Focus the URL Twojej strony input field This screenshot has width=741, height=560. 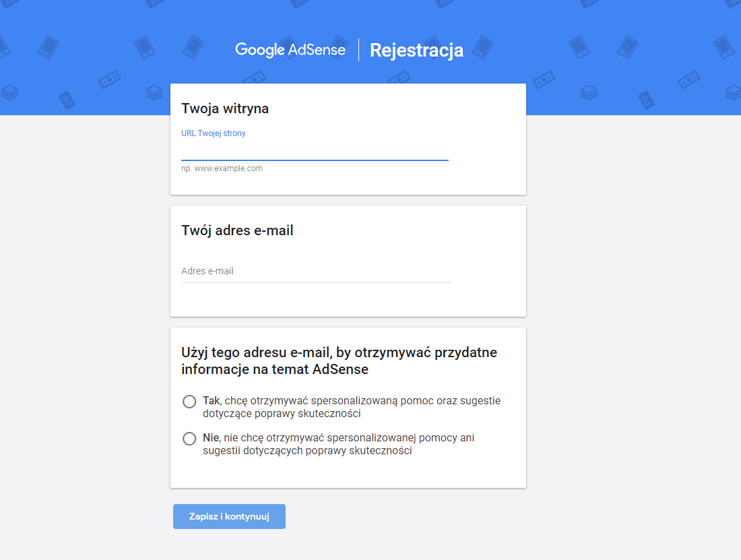(x=315, y=151)
